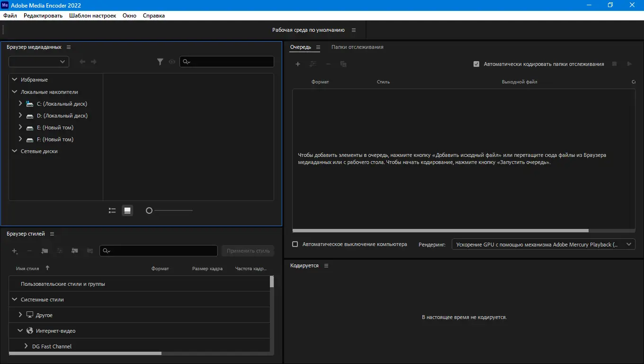Open the Справка menu

pos(154,16)
